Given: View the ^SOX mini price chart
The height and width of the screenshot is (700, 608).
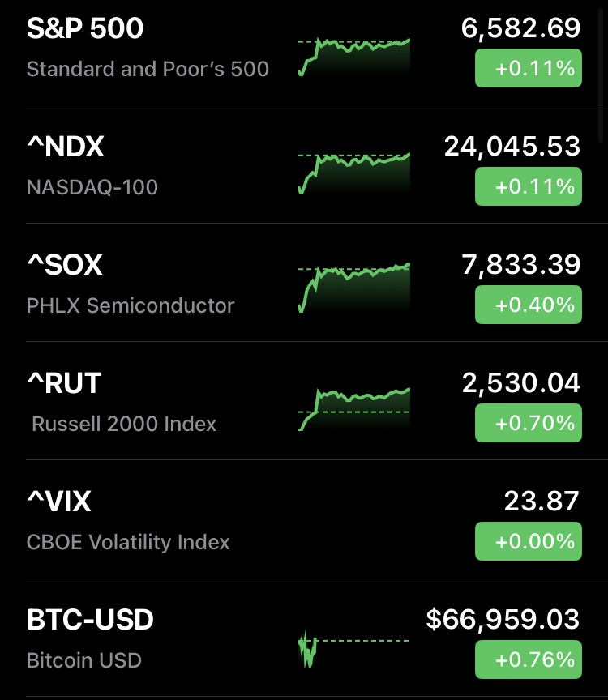Looking at the screenshot, I should [x=354, y=288].
